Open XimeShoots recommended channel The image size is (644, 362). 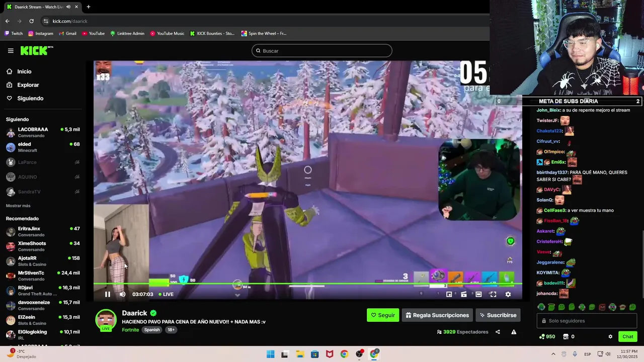[43, 246]
